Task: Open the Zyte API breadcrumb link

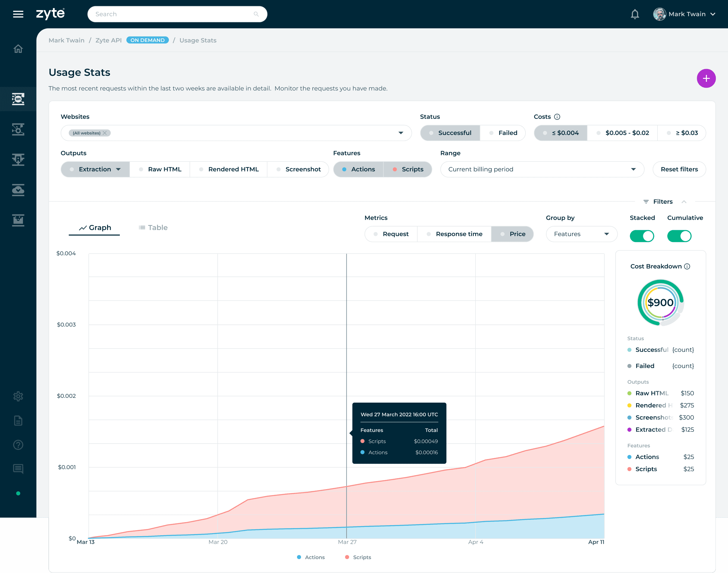Action: pyautogui.click(x=108, y=40)
